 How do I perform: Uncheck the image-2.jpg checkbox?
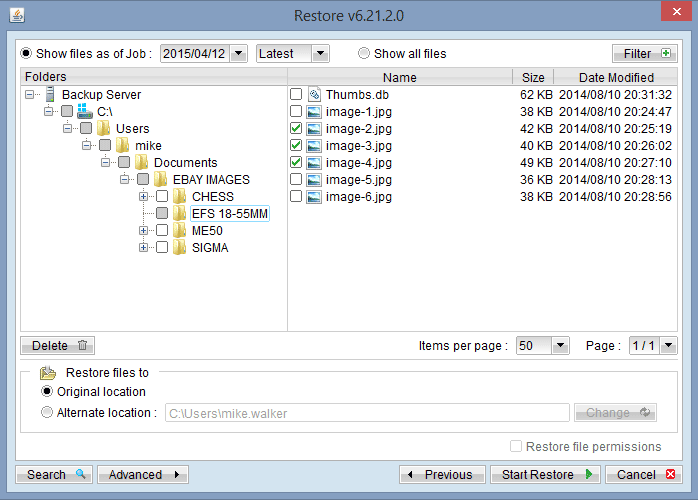pyautogui.click(x=296, y=129)
